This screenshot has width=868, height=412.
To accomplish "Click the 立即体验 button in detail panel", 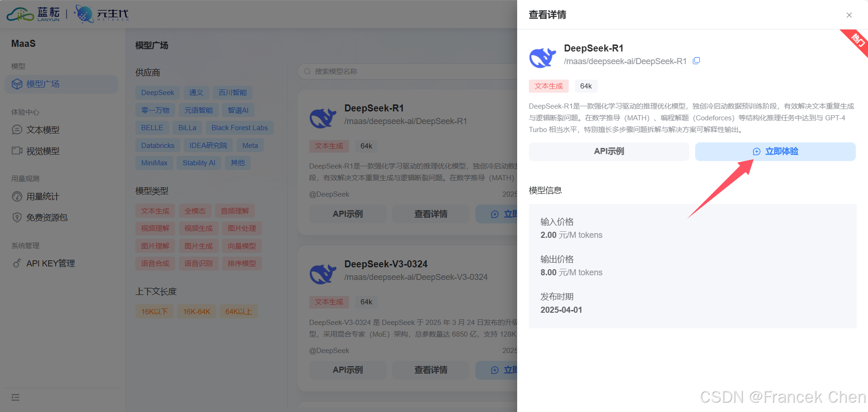I will pyautogui.click(x=775, y=151).
